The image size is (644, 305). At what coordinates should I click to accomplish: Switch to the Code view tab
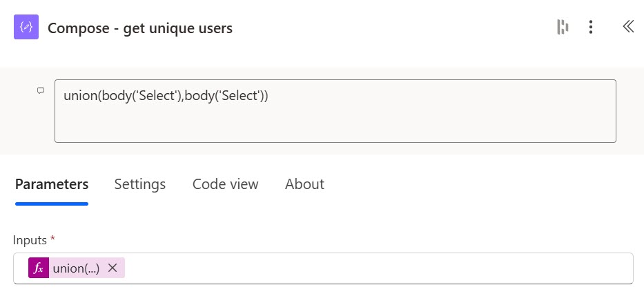coord(225,184)
